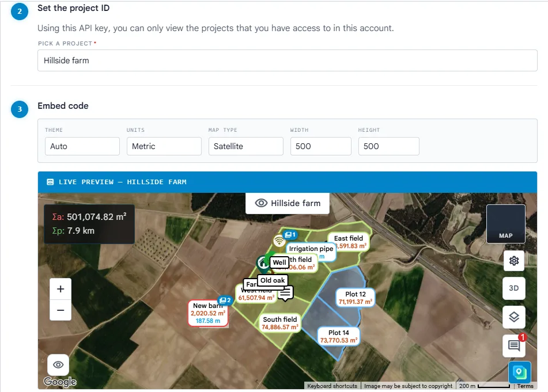
Task: Open Keyboard shortcuts link
Action: coord(332,386)
